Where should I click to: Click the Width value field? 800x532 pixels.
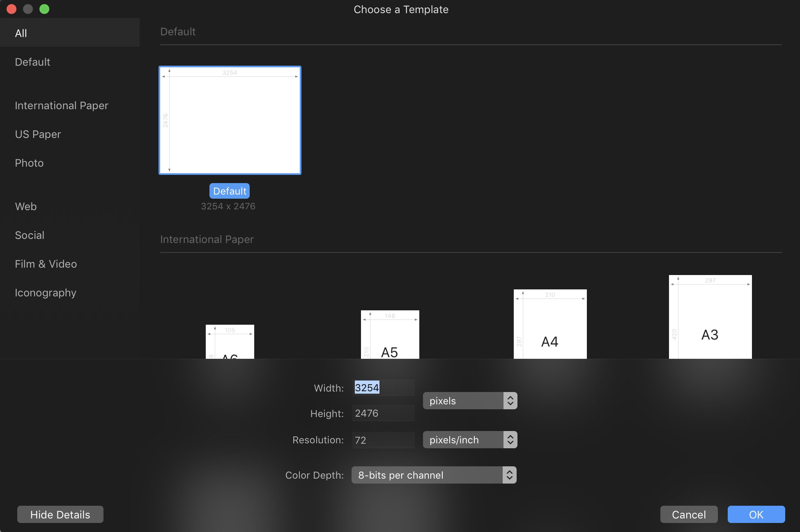point(383,387)
